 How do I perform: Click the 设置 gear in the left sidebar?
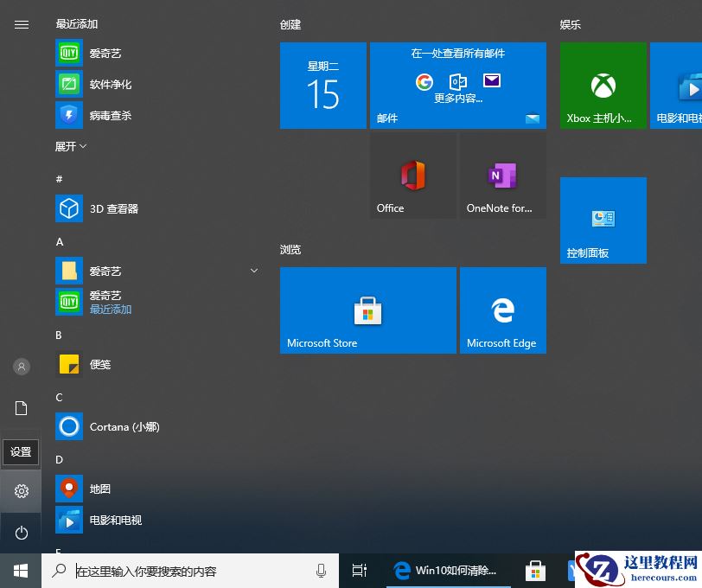point(21,490)
